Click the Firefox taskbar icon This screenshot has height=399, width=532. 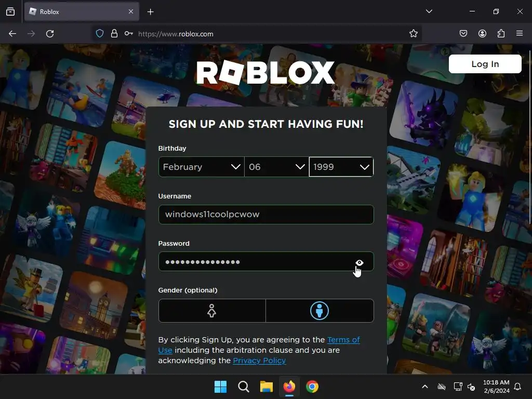(289, 387)
